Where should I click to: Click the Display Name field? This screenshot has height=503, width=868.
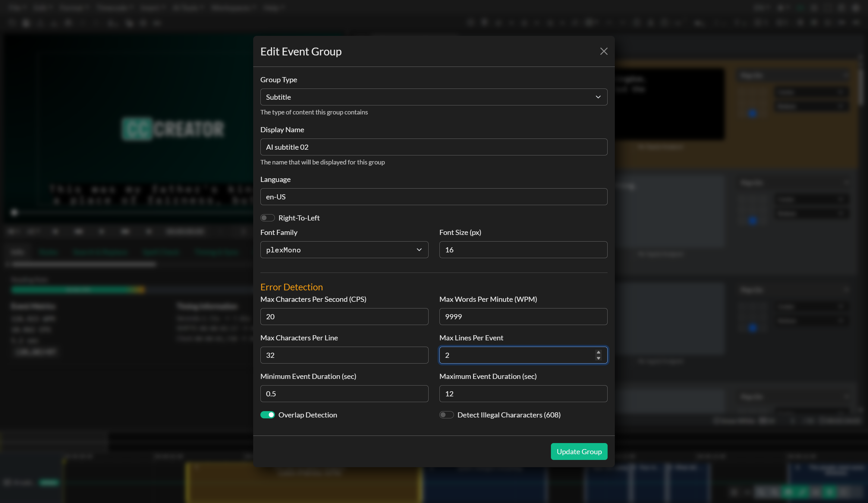pyautogui.click(x=434, y=147)
